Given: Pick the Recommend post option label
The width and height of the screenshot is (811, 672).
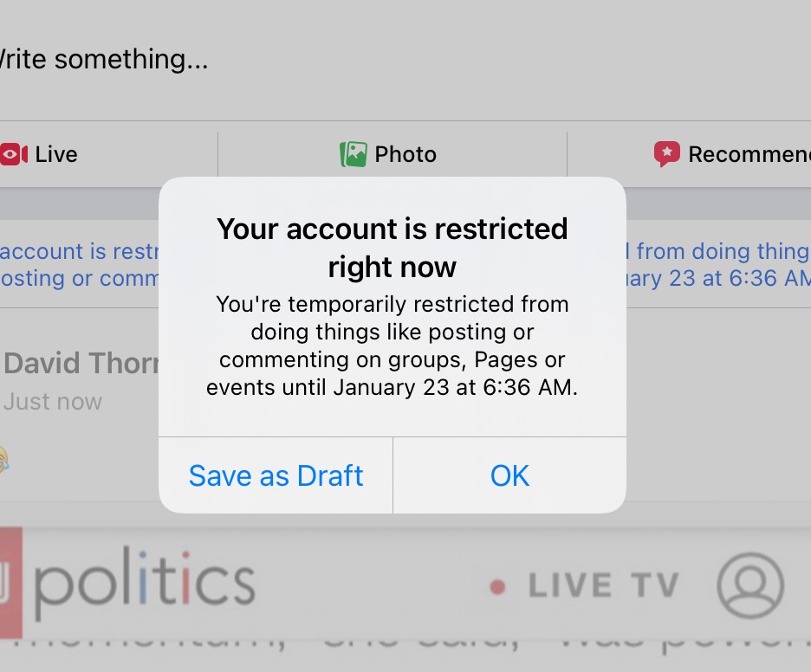Looking at the screenshot, I should [x=749, y=154].
